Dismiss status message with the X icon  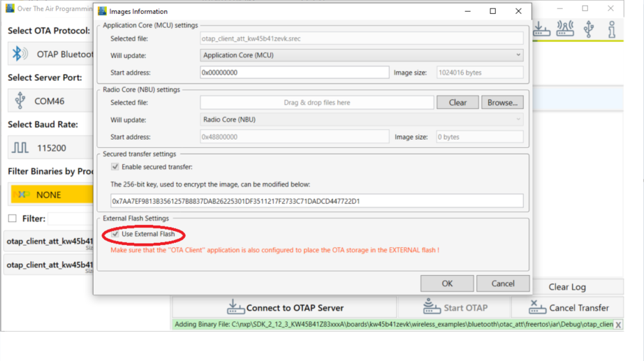pos(618,325)
